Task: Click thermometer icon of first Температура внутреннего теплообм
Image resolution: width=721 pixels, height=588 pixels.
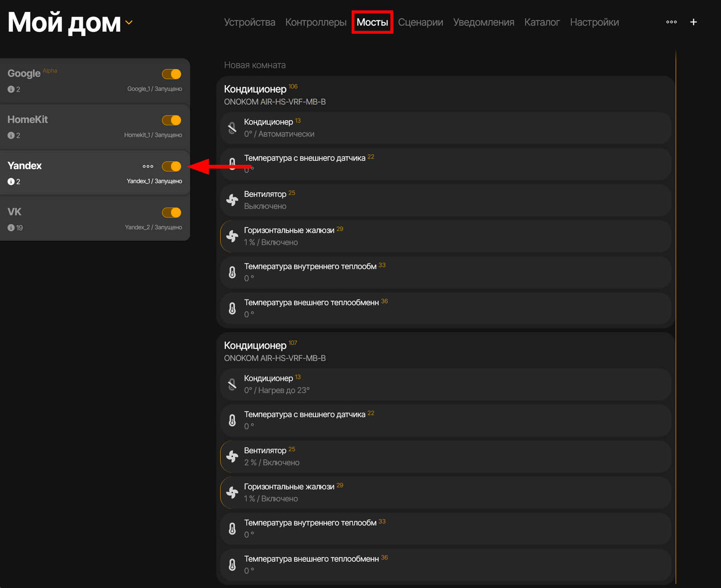Action: tap(232, 272)
